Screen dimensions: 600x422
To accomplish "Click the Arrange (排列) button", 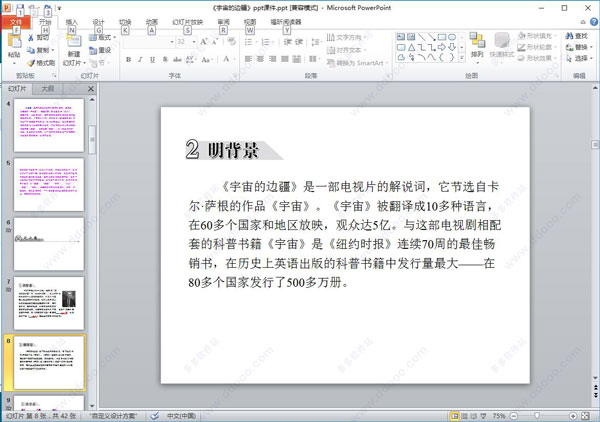I will pos(477,47).
